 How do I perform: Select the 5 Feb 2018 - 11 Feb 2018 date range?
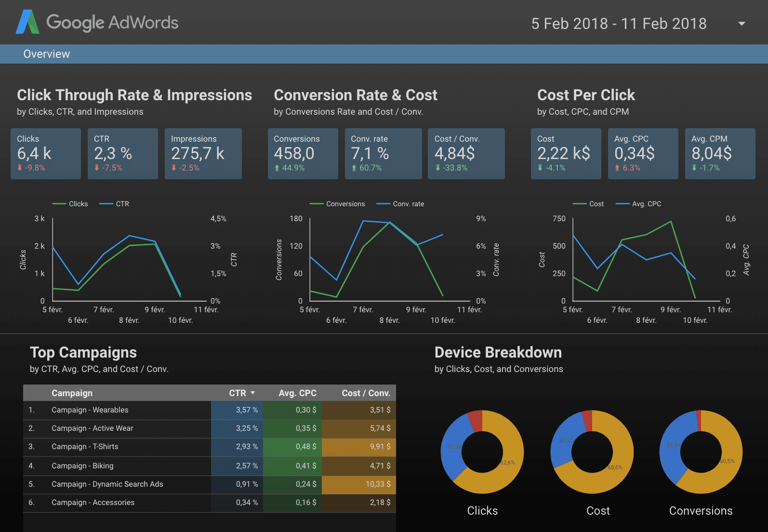618,24
